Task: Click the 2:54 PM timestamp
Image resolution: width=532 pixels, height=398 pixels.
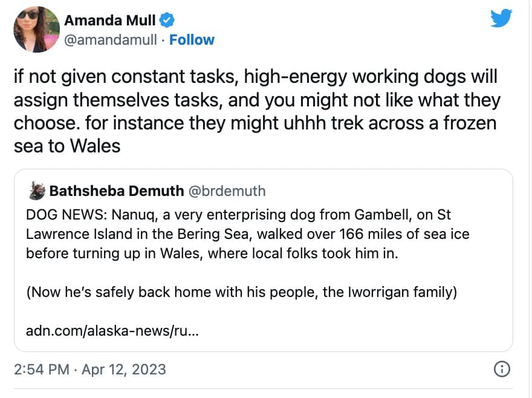Action: click(41, 369)
